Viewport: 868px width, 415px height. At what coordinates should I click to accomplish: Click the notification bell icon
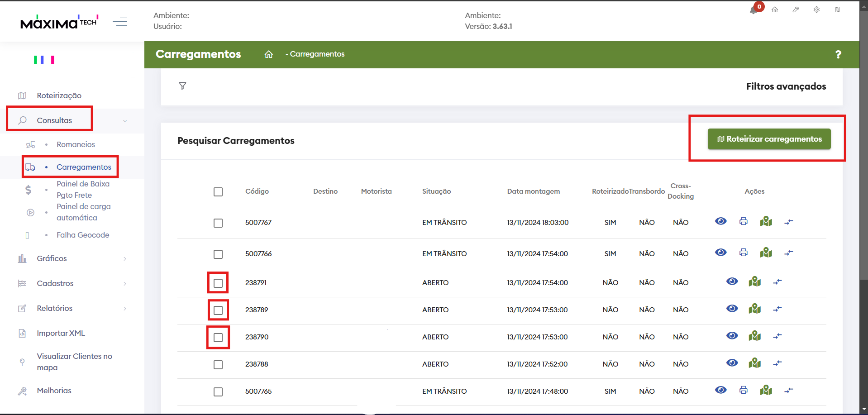754,10
